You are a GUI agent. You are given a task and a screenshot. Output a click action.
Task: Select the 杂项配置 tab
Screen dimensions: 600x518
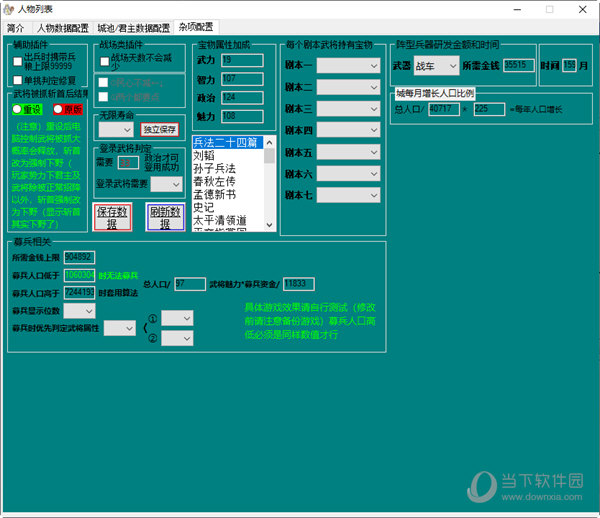pos(196,27)
